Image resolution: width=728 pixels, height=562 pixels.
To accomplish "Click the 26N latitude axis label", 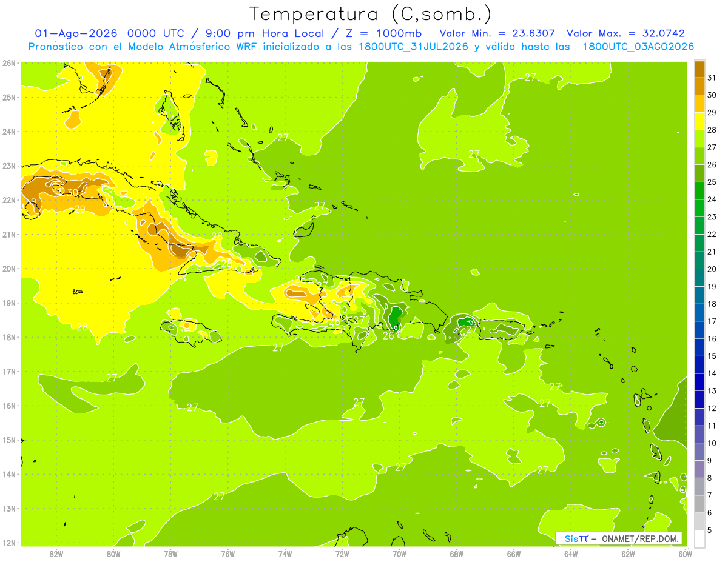I will [9, 63].
